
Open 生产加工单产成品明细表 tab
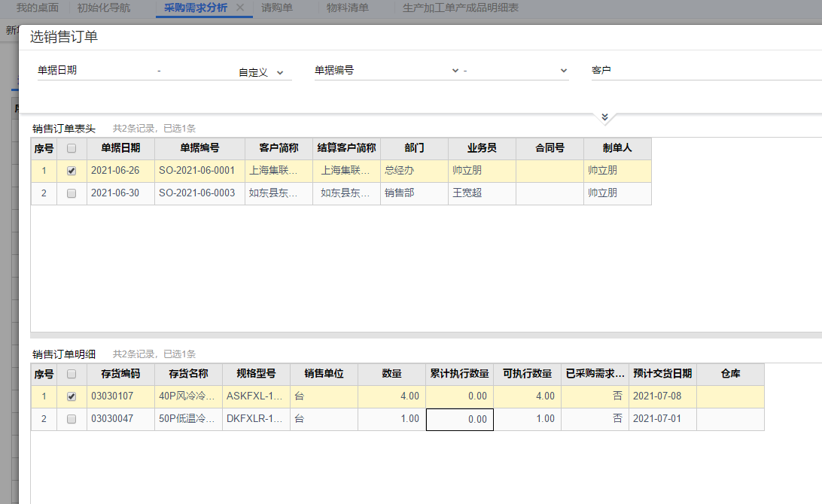point(460,8)
